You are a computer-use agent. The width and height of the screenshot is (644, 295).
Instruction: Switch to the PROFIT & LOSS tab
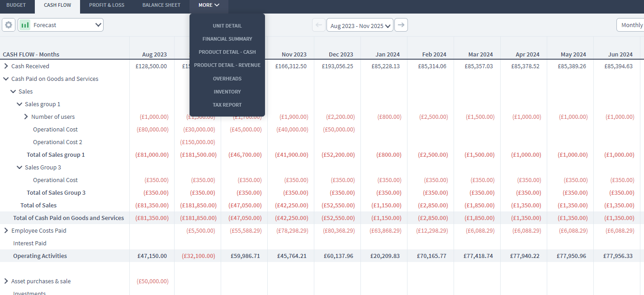click(x=107, y=5)
